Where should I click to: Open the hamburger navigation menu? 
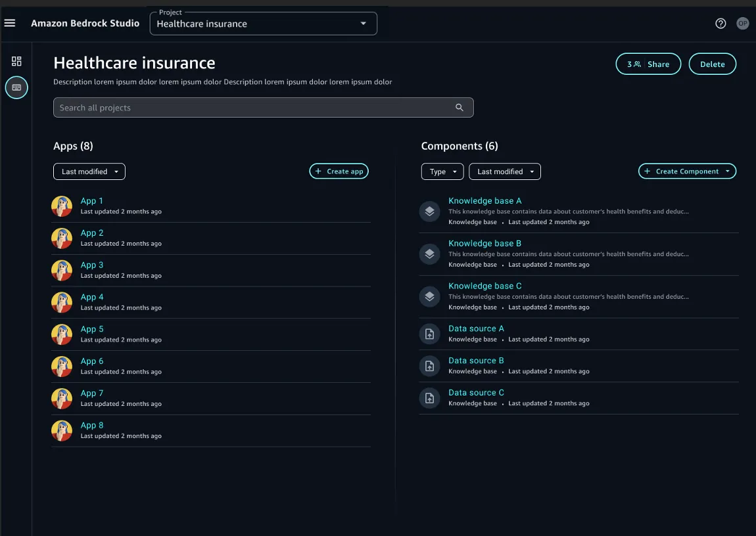click(x=10, y=23)
